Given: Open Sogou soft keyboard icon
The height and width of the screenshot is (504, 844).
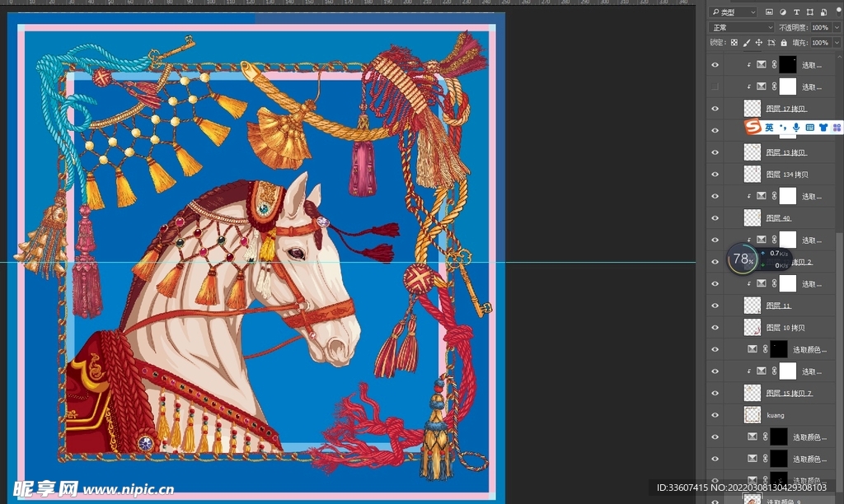Looking at the screenshot, I should pos(809,128).
